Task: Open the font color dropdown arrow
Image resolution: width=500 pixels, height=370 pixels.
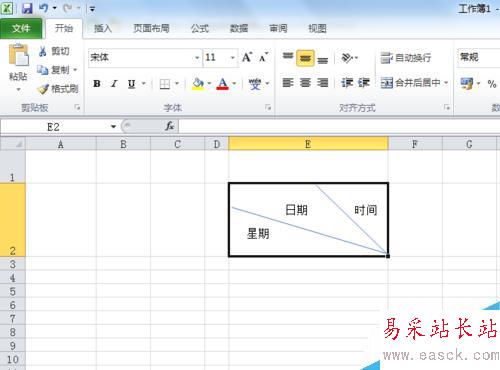Action: pyautogui.click(x=234, y=84)
